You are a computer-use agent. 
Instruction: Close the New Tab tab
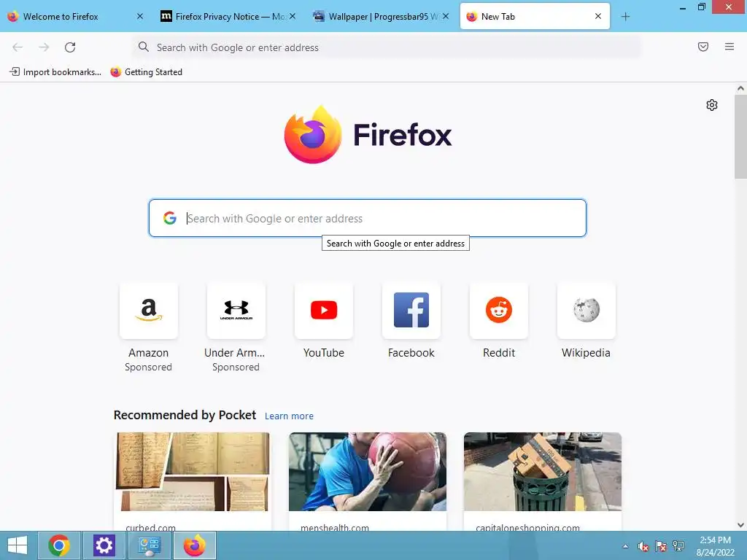pyautogui.click(x=598, y=16)
